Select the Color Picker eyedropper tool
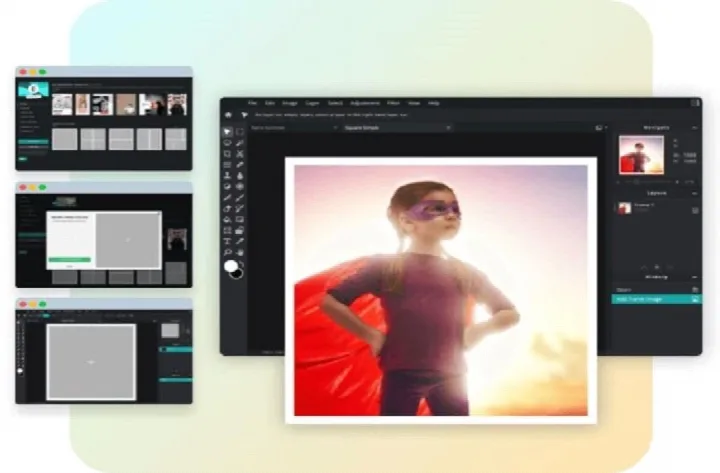 [x=240, y=242]
